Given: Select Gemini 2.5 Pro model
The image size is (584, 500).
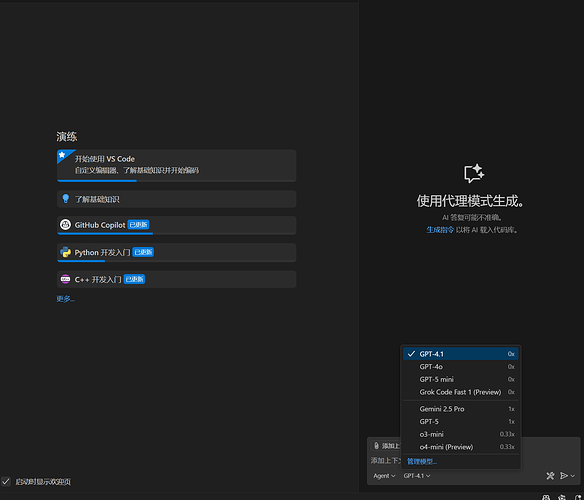Looking at the screenshot, I should pos(461,409).
